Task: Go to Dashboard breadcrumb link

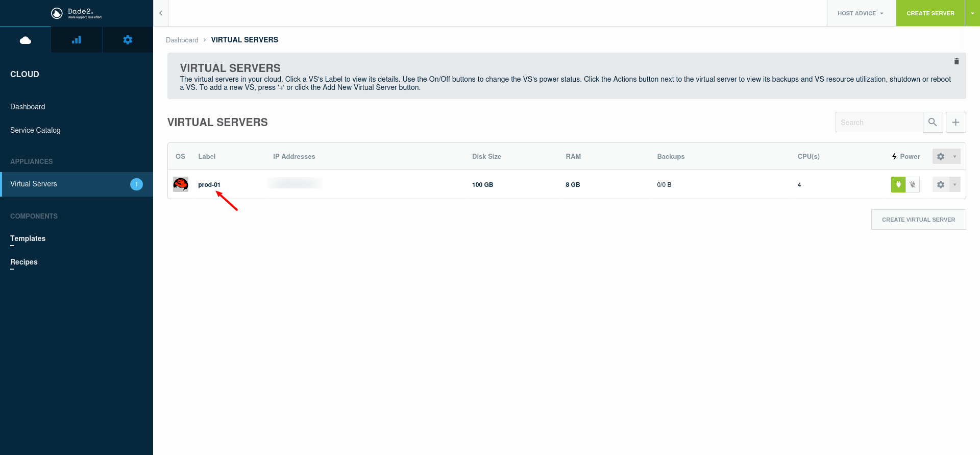Action: coord(182,40)
